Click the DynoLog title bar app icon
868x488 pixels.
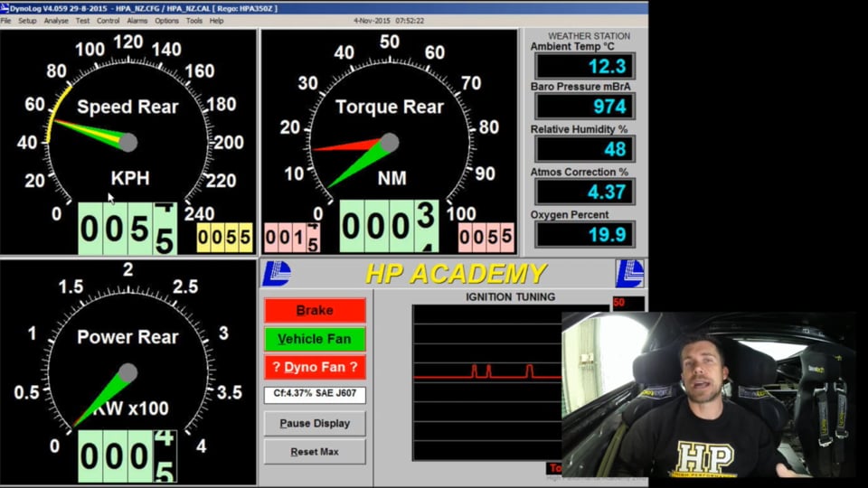point(5,8)
